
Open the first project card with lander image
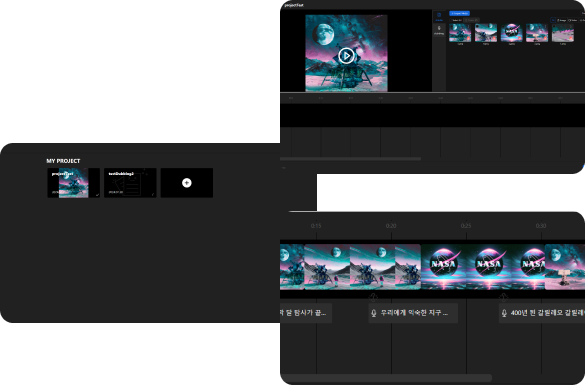coord(73,183)
